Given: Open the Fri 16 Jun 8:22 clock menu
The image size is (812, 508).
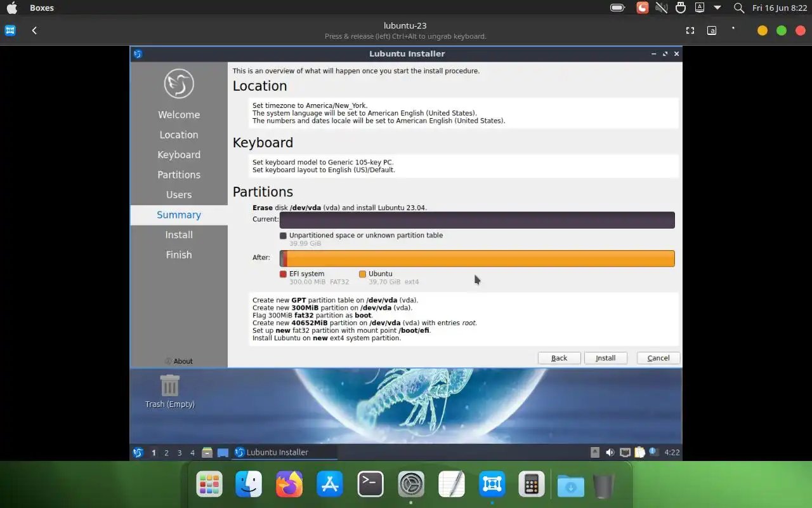Looking at the screenshot, I should click(780, 8).
